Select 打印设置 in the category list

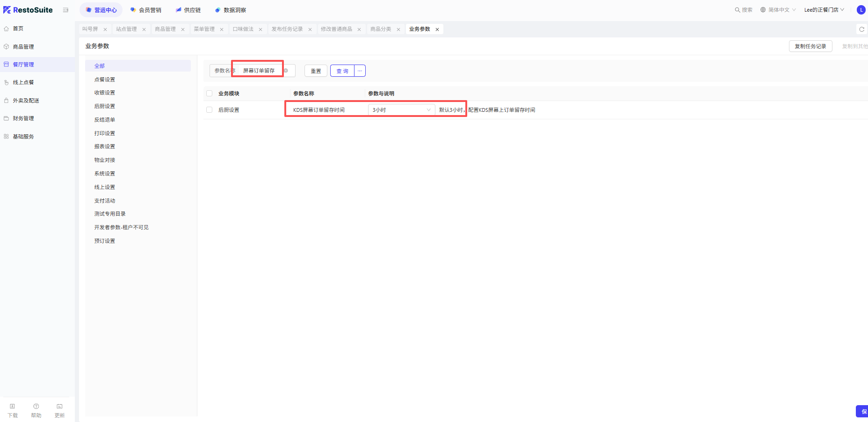pyautogui.click(x=105, y=133)
